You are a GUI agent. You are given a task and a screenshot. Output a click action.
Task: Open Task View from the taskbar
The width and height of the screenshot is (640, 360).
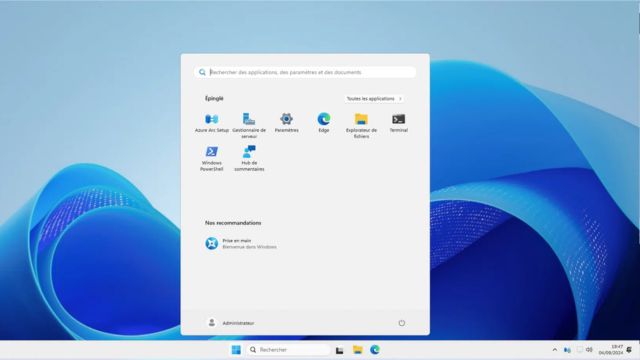[340, 350]
